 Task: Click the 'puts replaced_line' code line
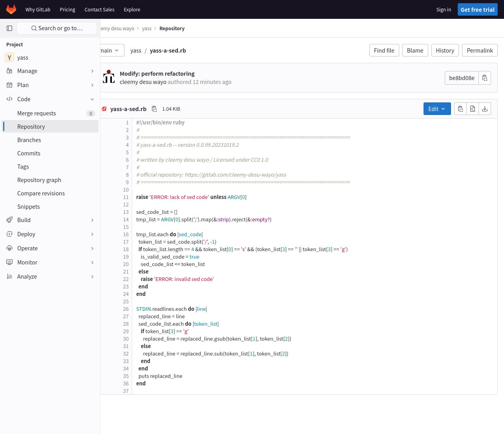click(160, 376)
